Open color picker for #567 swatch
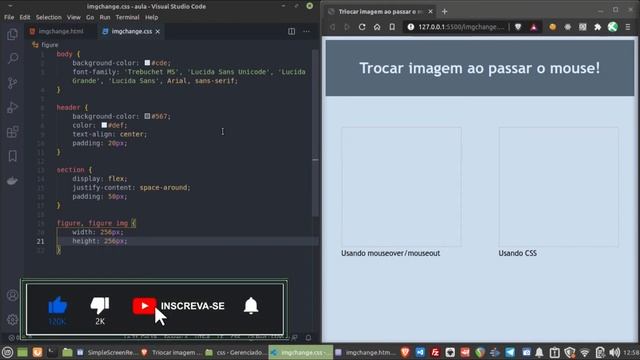 point(147,116)
